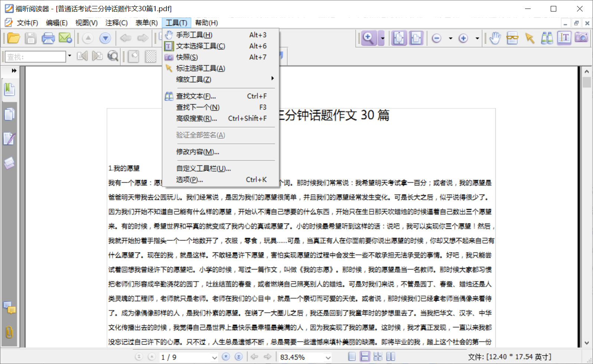Select Continuous page layout in status bar
The image size is (593, 364).
365,357
